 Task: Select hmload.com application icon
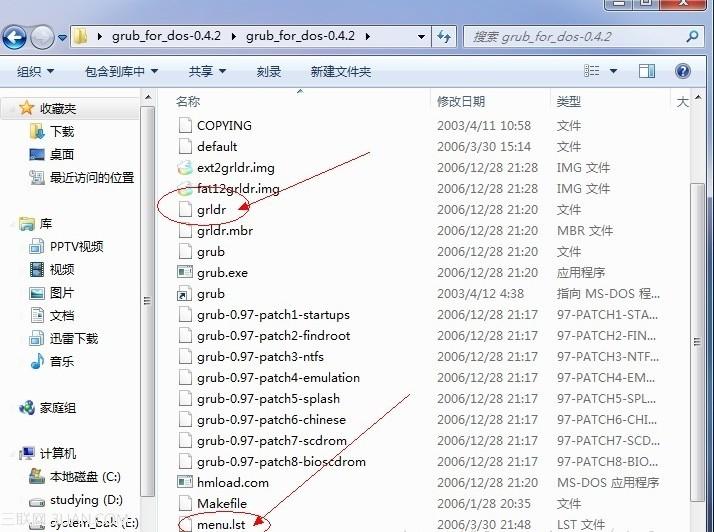(x=185, y=482)
